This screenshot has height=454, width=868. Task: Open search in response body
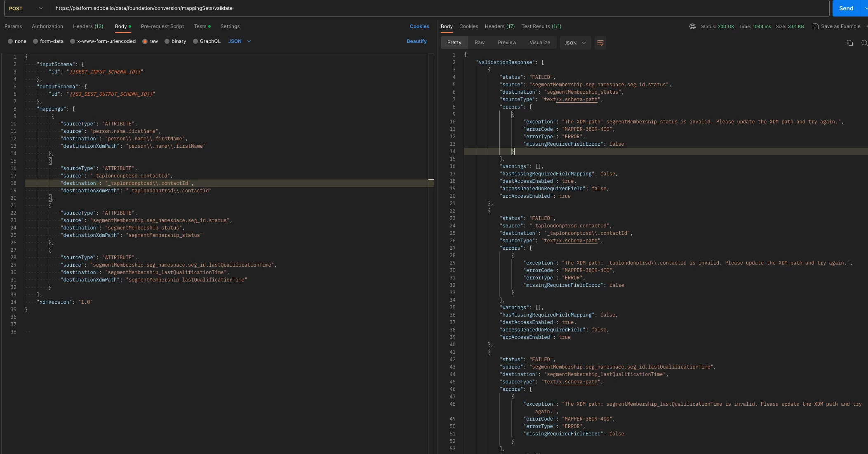864,43
